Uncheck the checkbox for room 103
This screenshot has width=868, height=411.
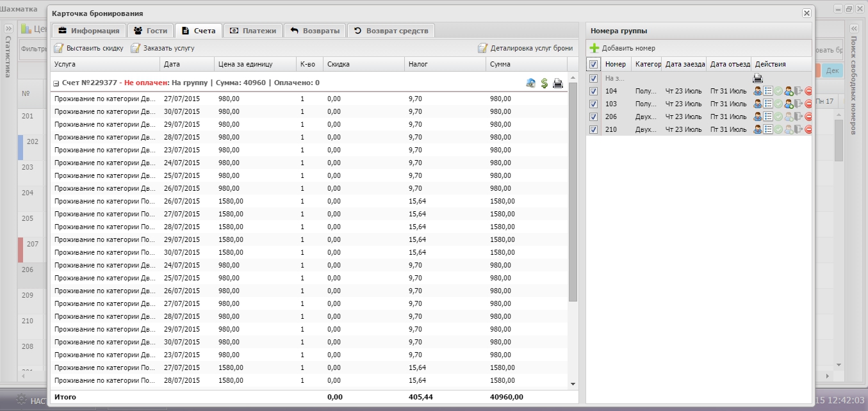(594, 104)
